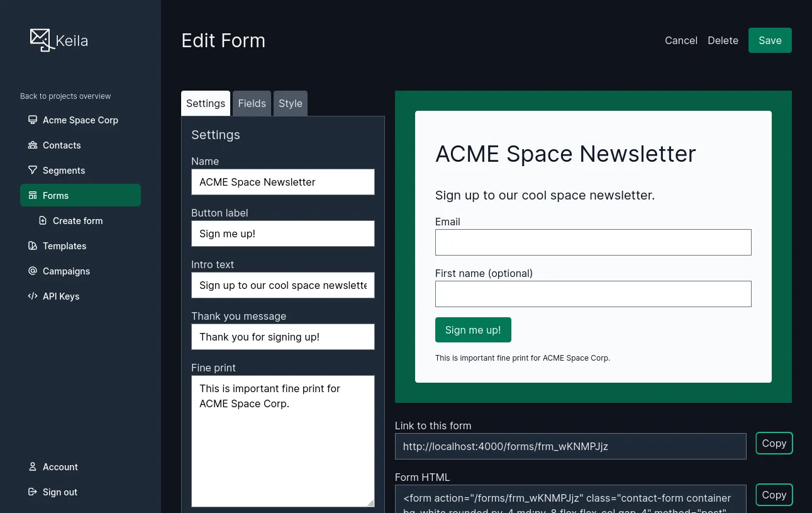
Task: Switch to the Style tab
Action: (x=290, y=103)
